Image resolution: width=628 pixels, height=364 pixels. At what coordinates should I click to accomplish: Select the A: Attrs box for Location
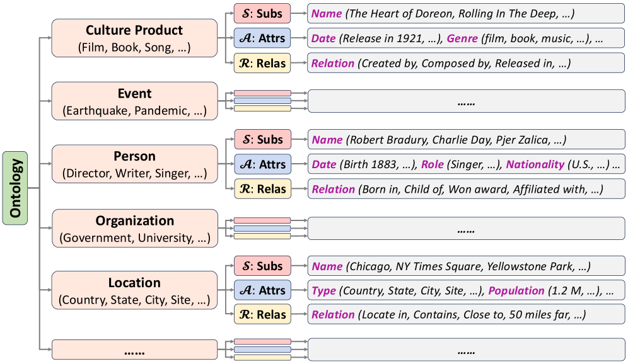coord(262,290)
